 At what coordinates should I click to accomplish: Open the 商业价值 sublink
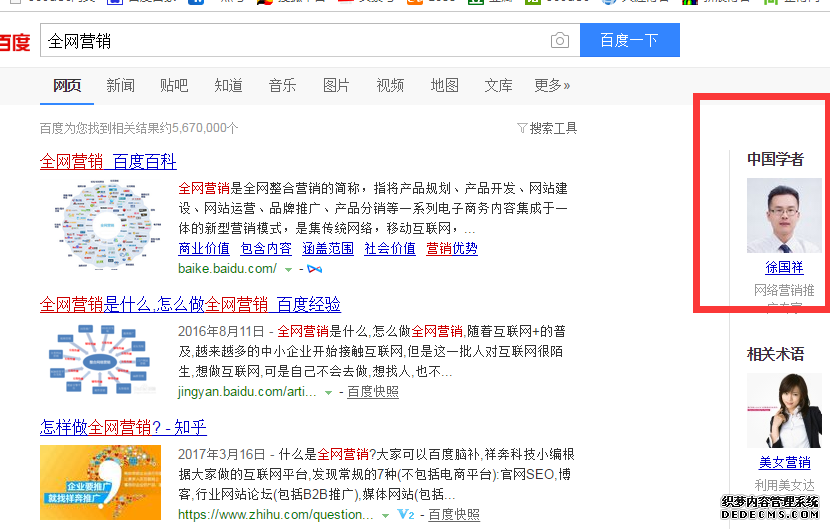click(204, 248)
